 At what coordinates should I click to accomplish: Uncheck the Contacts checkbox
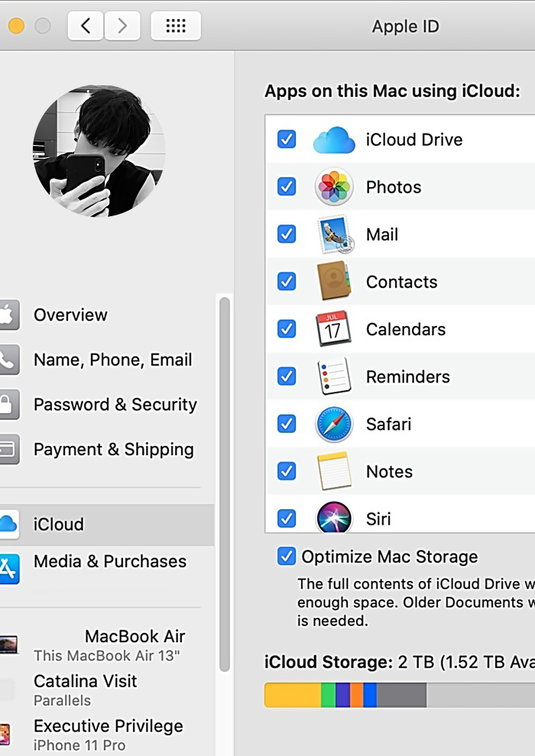(287, 281)
